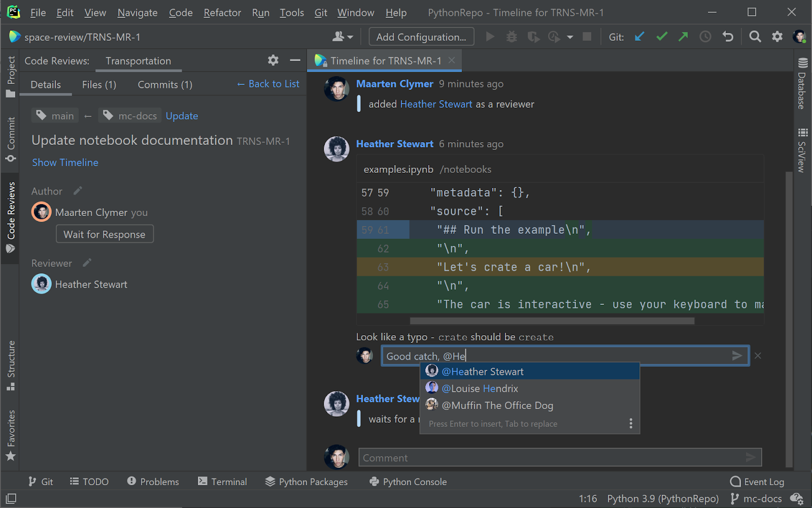
Task: Send the reply with the arrow icon
Action: pyautogui.click(x=737, y=356)
